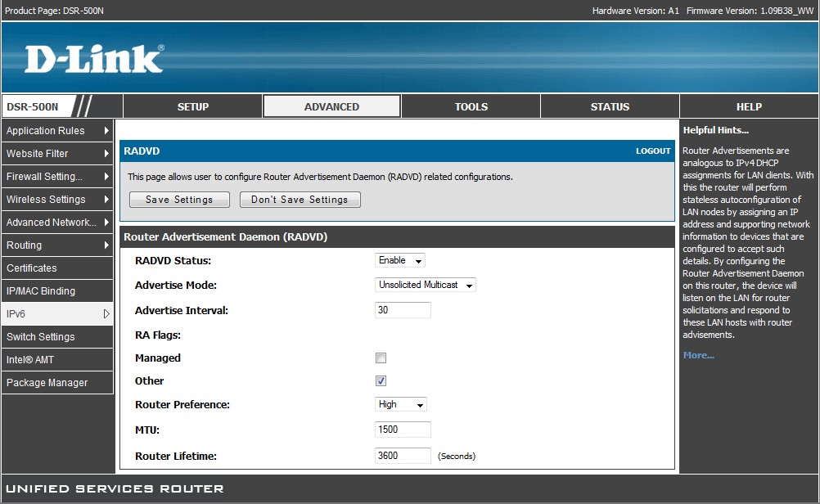Open the Router Preference dropdown
The height and width of the screenshot is (504, 820).
[401, 405]
